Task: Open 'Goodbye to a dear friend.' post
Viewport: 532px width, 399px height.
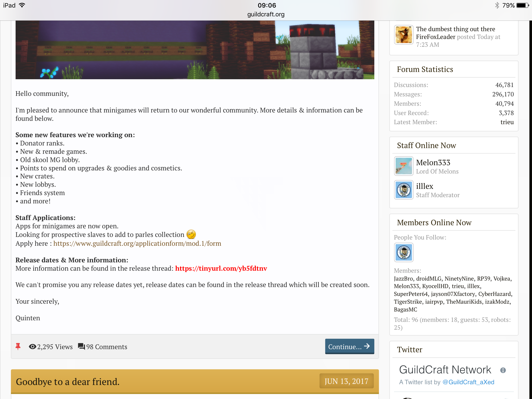Action: (68, 382)
